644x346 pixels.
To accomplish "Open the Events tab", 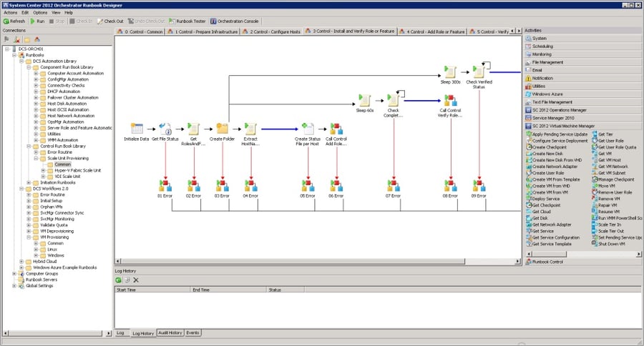I will pos(192,333).
